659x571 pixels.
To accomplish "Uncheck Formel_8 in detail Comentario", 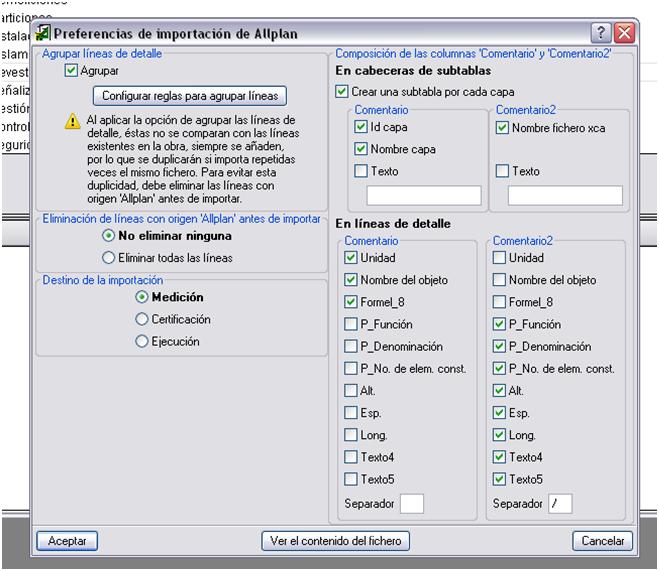I will click(351, 302).
